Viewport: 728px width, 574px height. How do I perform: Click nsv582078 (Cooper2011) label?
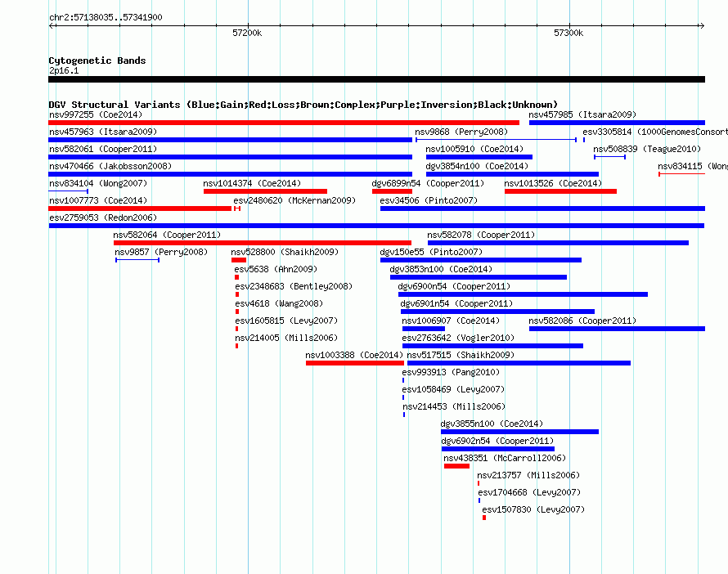coord(481,235)
